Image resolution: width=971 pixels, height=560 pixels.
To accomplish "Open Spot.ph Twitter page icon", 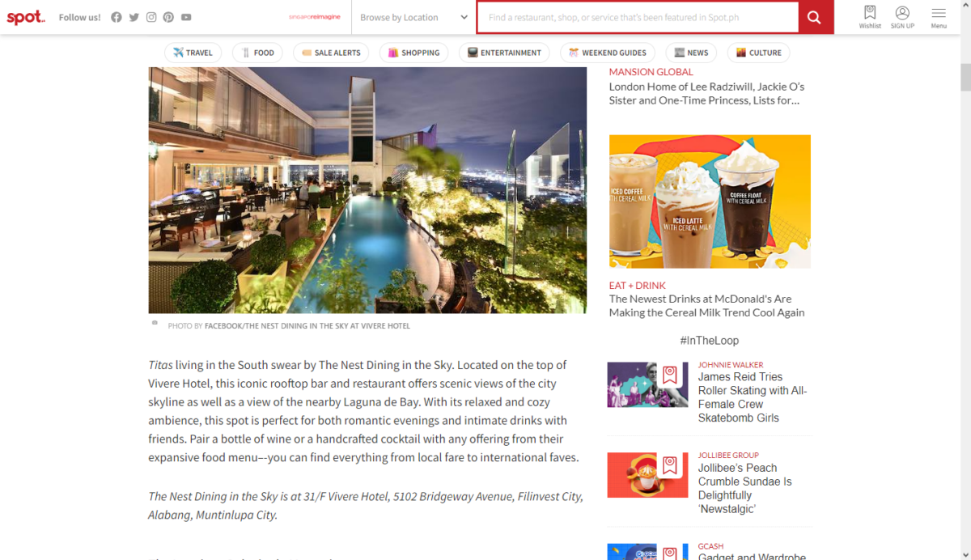I will point(134,17).
